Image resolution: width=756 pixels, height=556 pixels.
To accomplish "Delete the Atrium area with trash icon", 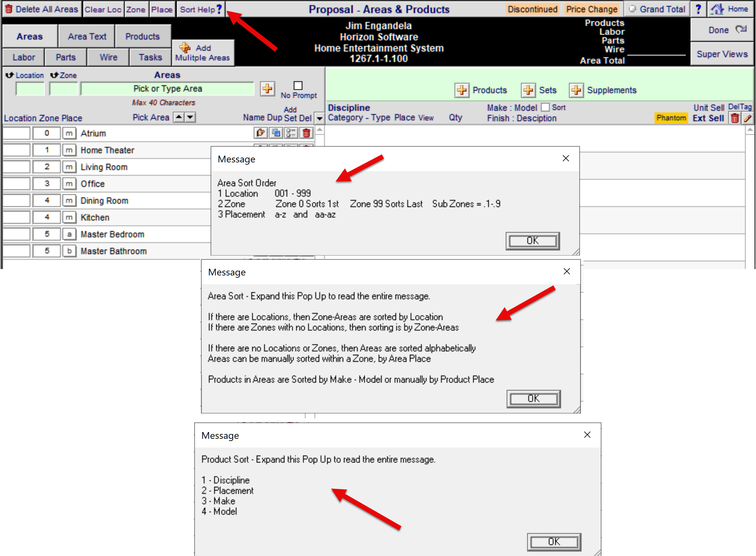I will (x=306, y=133).
